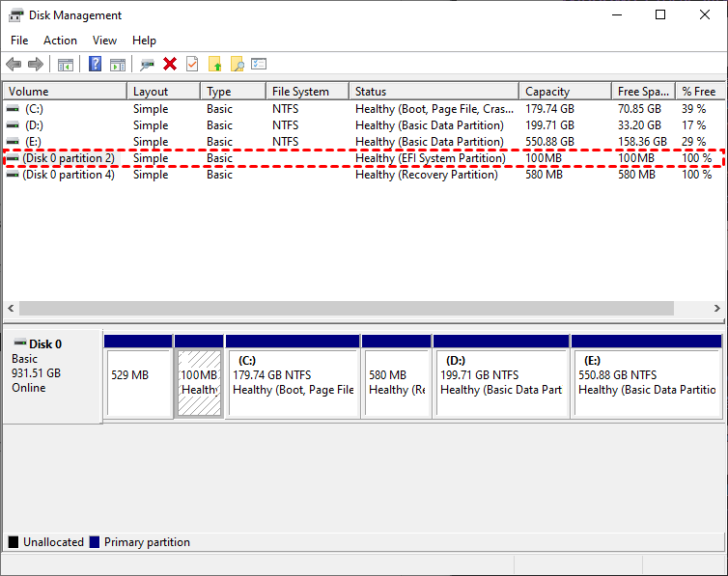Image resolution: width=728 pixels, height=576 pixels.
Task: Open Help via the blue question mark icon
Action: (x=96, y=64)
